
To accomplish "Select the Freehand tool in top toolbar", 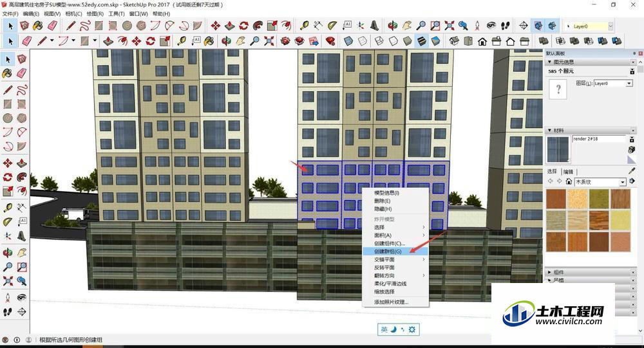I will click(x=84, y=26).
